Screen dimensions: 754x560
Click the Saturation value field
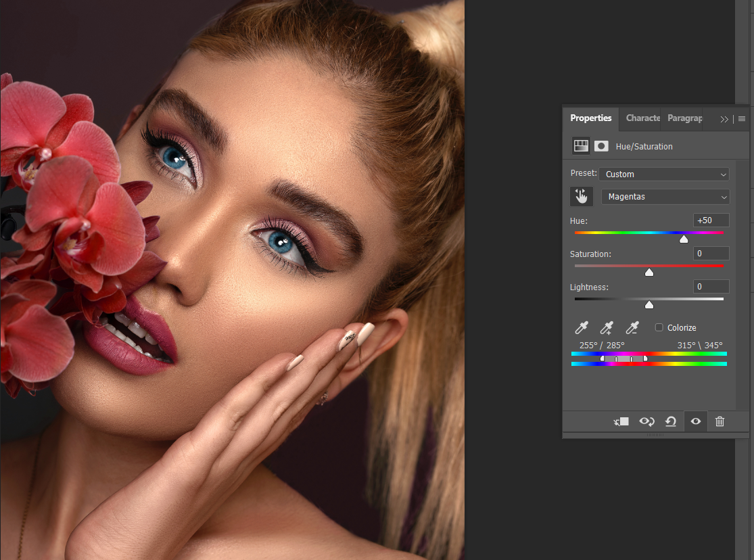711,254
